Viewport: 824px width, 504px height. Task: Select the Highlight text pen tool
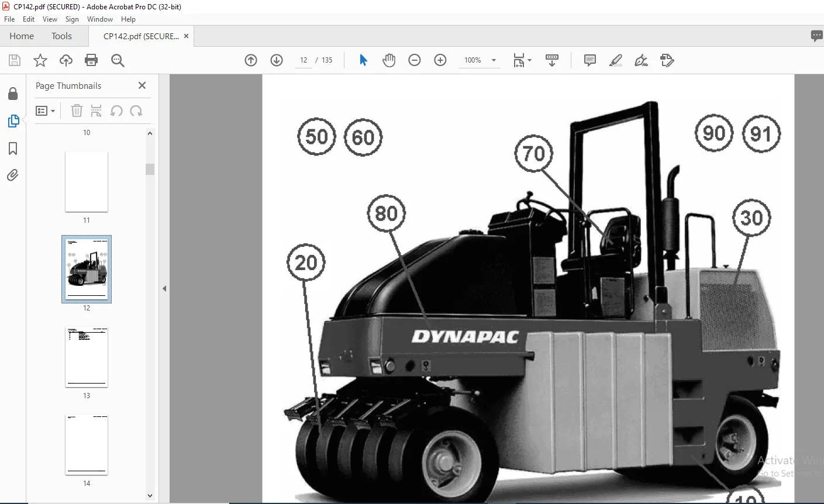pyautogui.click(x=615, y=60)
